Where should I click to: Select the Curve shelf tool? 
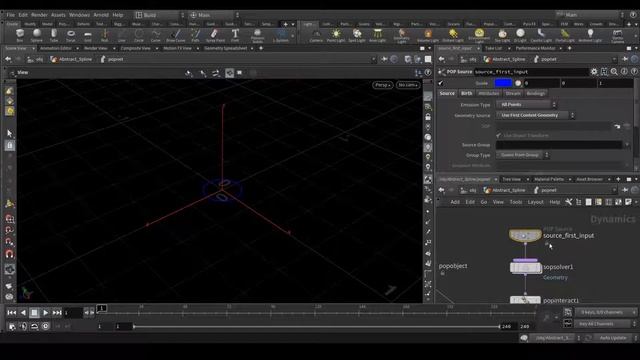pyautogui.click(x=156, y=35)
